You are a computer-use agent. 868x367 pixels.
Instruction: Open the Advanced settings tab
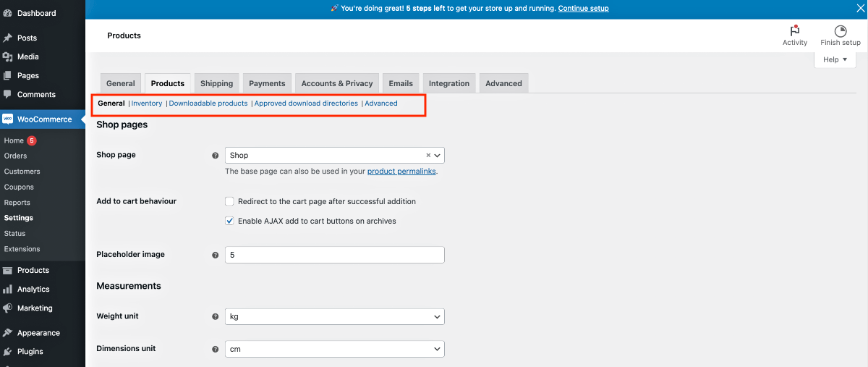pos(503,83)
